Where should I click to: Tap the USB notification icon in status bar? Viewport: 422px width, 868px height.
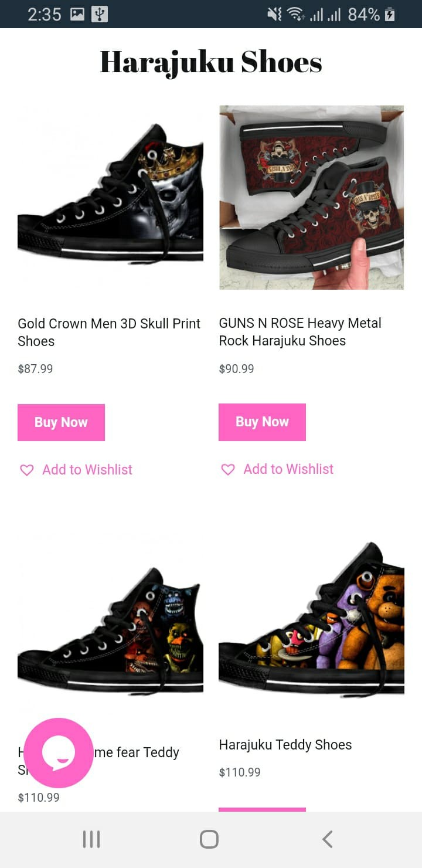[x=100, y=14]
